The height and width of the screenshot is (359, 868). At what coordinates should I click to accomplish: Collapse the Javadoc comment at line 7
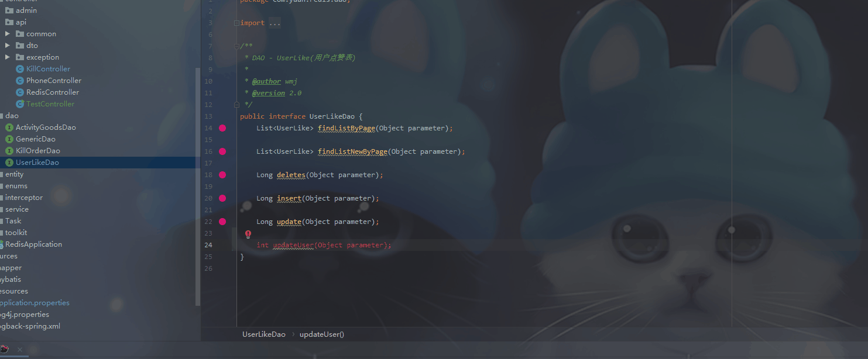pyautogui.click(x=236, y=46)
